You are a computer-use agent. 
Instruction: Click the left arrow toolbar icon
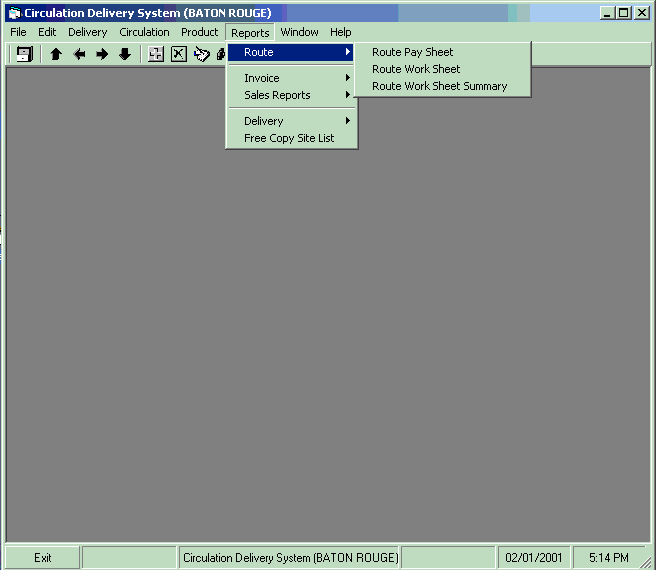click(x=79, y=54)
